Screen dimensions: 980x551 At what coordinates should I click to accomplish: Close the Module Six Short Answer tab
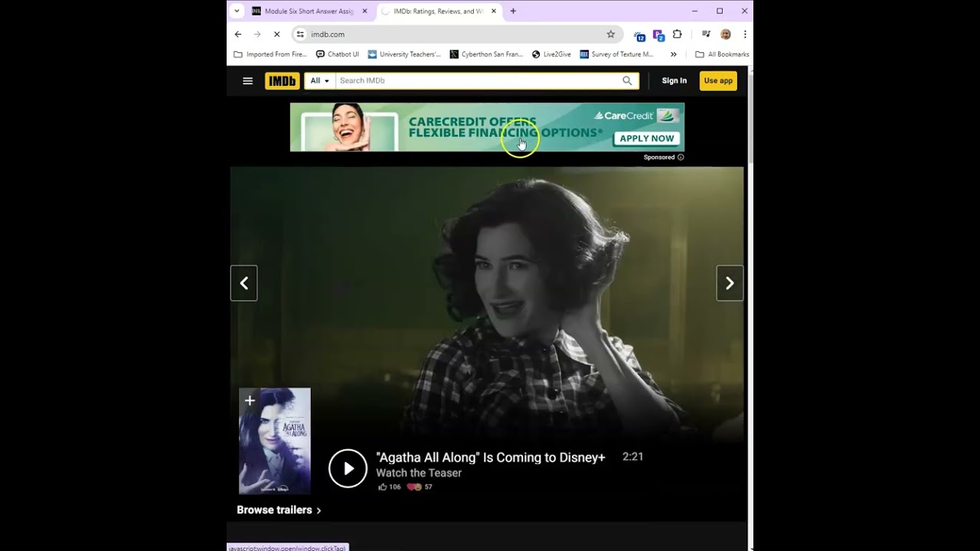point(364,11)
